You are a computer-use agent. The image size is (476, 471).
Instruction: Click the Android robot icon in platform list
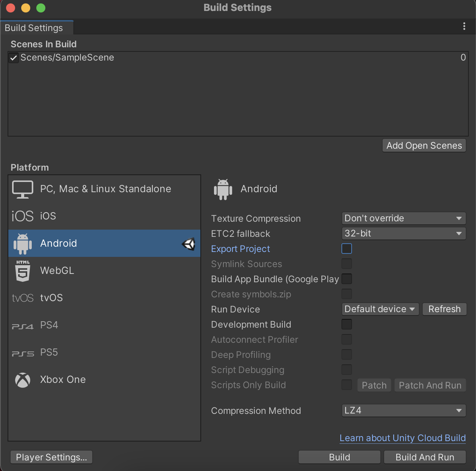[x=23, y=244]
